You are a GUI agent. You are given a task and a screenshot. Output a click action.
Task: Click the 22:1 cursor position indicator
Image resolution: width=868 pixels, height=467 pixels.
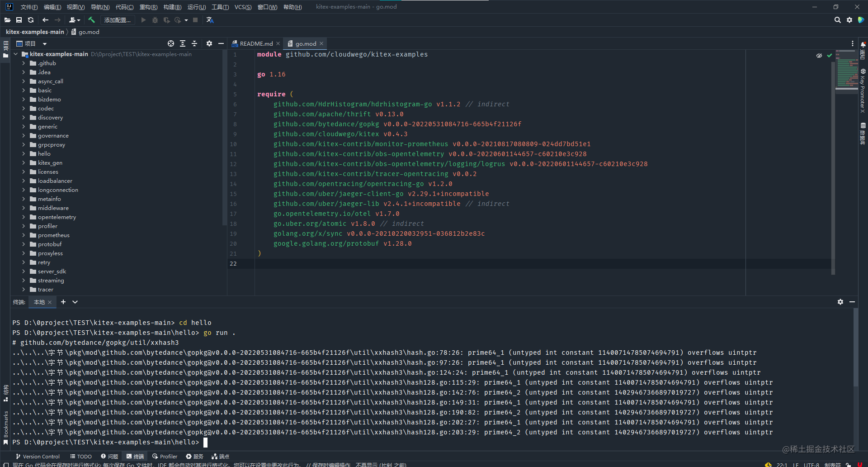[782, 465]
